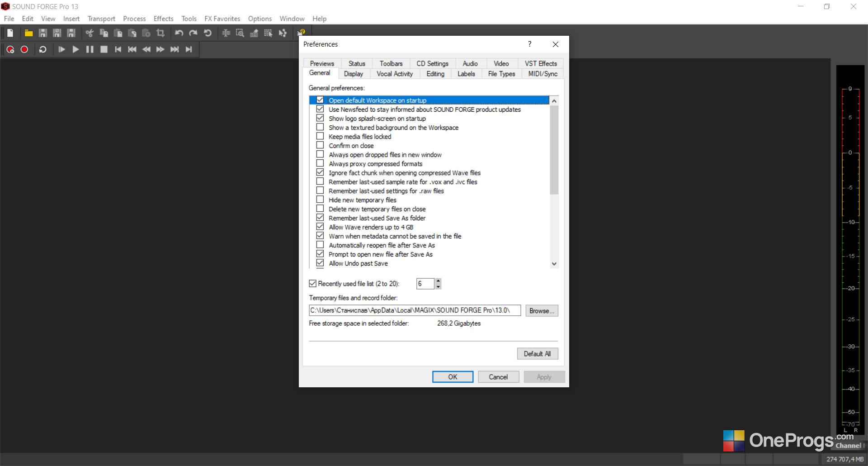Click the Go to Start transport icon
Image resolution: width=868 pixels, height=466 pixels.
coord(118,49)
